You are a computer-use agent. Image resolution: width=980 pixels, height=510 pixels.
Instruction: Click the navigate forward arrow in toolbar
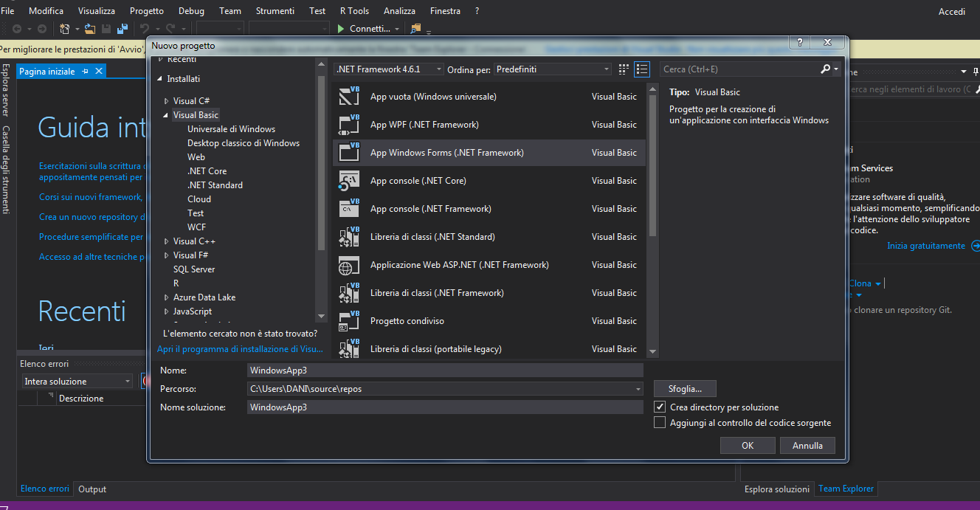pos(41,29)
